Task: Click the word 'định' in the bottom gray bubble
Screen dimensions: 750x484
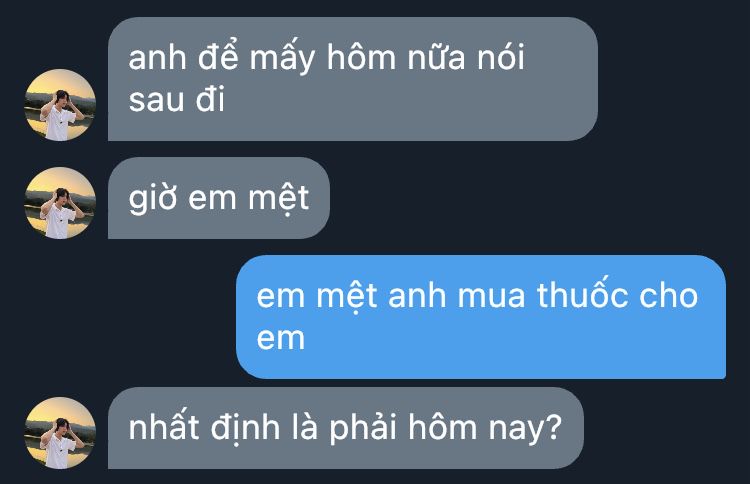Action: point(245,427)
